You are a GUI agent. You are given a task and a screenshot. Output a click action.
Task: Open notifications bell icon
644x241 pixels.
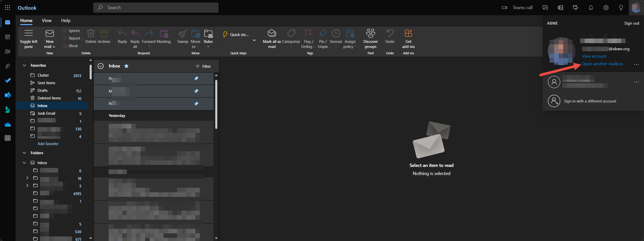pyautogui.click(x=591, y=8)
